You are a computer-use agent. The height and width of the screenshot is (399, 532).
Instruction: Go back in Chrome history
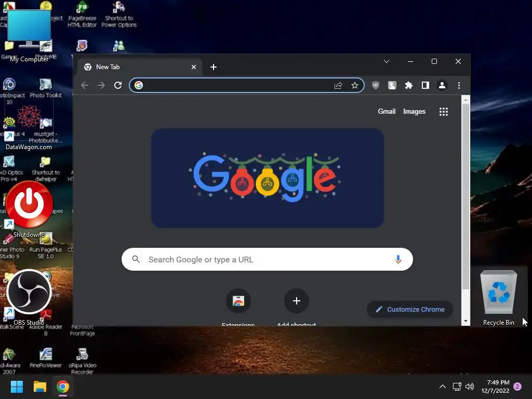click(85, 85)
